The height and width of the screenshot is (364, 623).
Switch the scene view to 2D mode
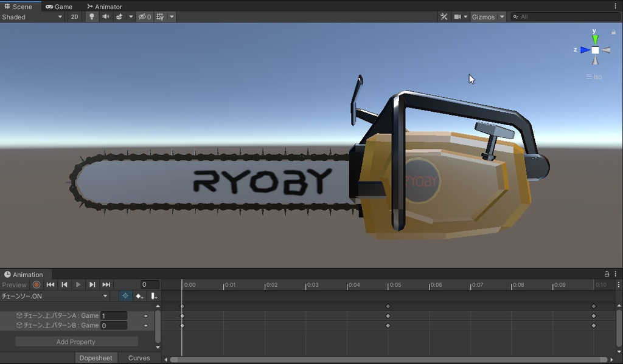coord(74,17)
